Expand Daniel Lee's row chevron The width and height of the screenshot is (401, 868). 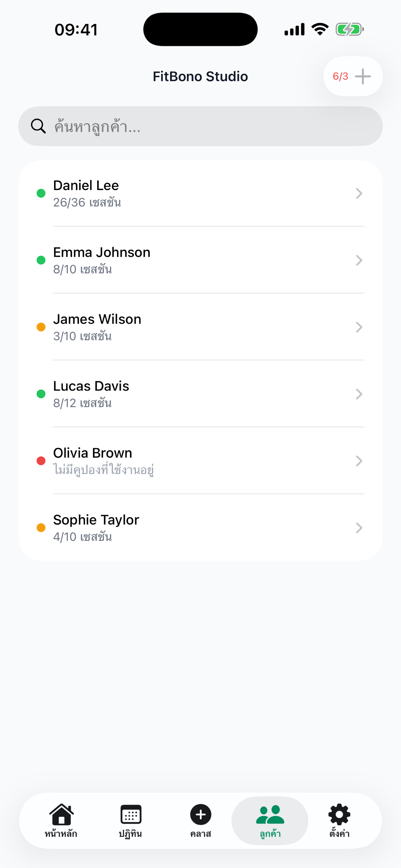pyautogui.click(x=359, y=193)
